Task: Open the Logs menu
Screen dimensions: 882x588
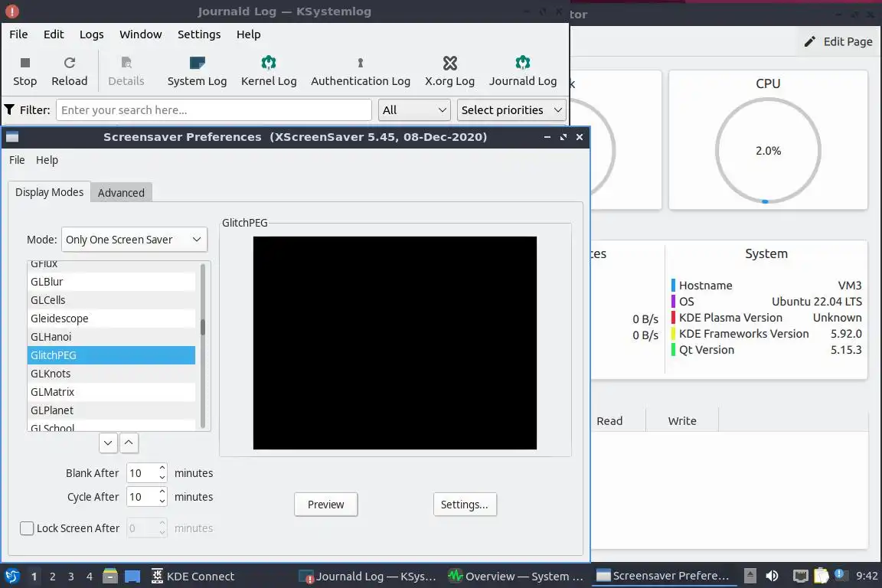Action: (92, 34)
